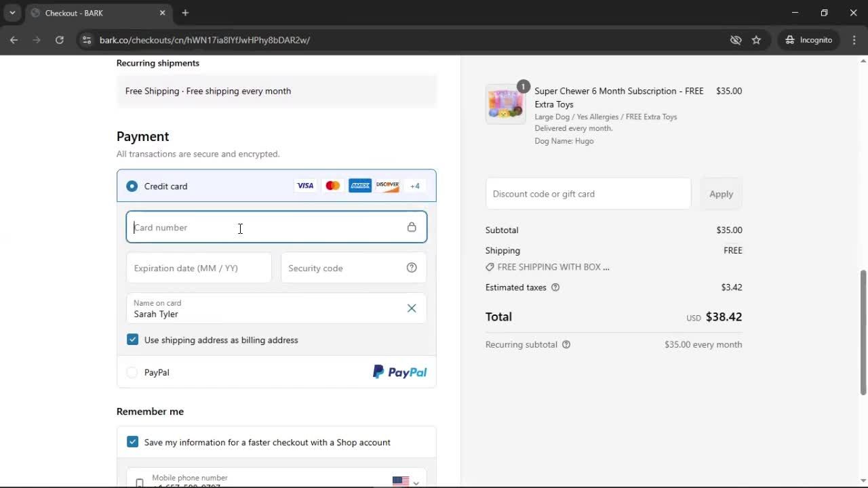Viewport: 868px width, 488px height.
Task: Click the Dog Name: Hugo text
Action: (564, 141)
